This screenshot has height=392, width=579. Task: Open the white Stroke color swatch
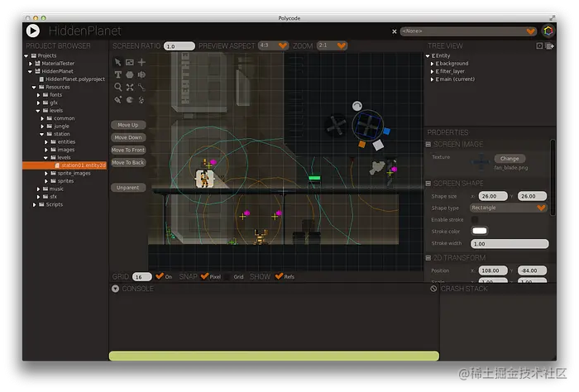(480, 231)
